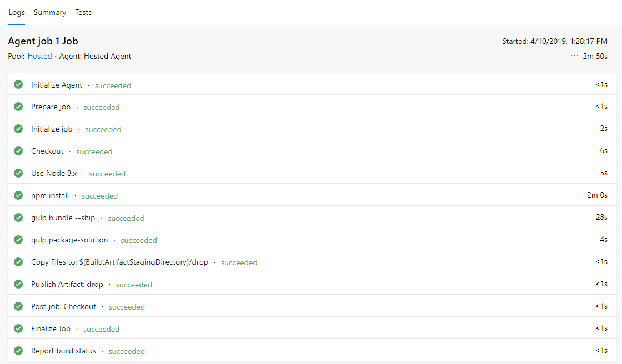
Task: Click the check icon for gulp bundle --ship
Action: click(x=18, y=218)
